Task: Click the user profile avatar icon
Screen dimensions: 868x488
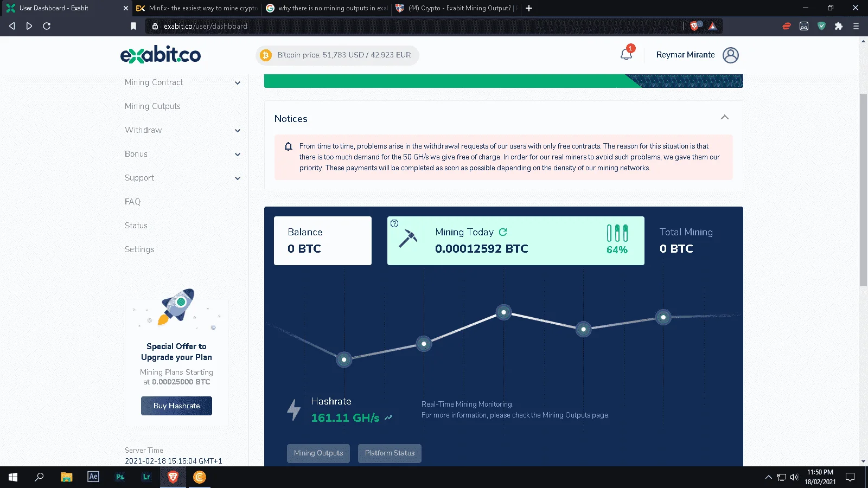Action: 731,55
